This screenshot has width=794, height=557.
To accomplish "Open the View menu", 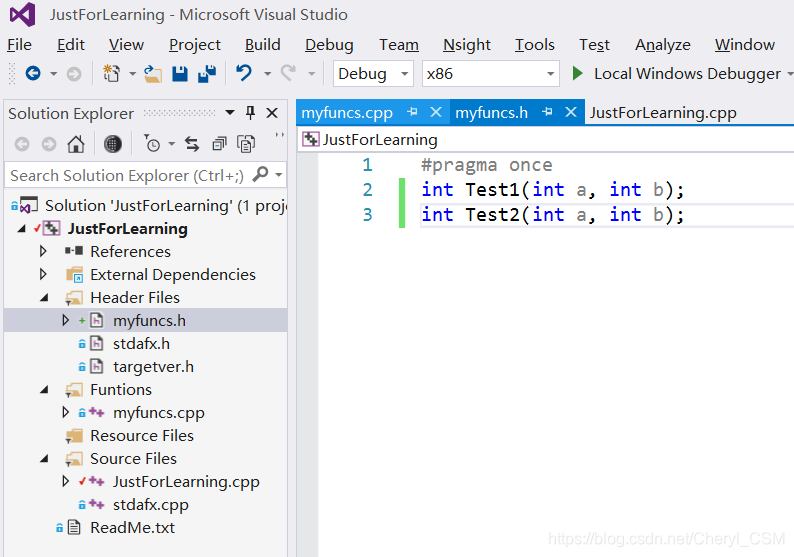I will click(126, 45).
